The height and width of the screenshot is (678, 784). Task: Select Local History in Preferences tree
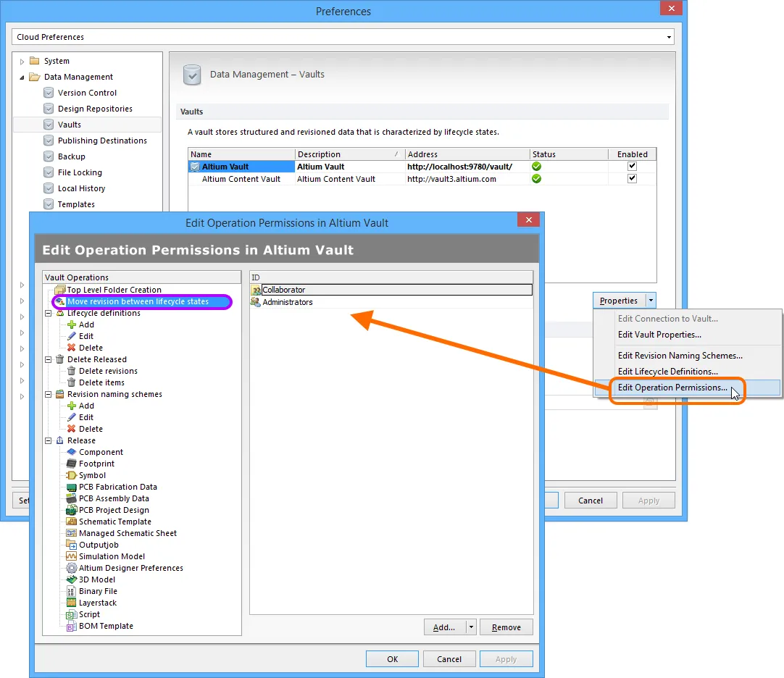click(81, 188)
